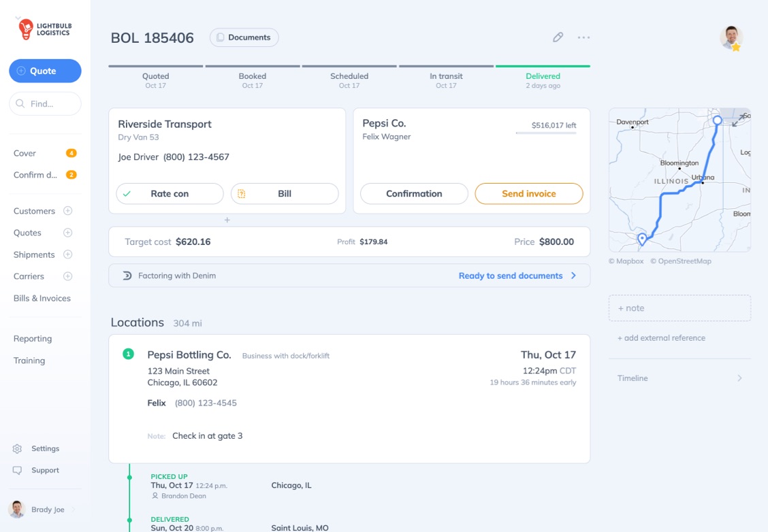Go to Quotes in the sidebar

[x=27, y=233]
